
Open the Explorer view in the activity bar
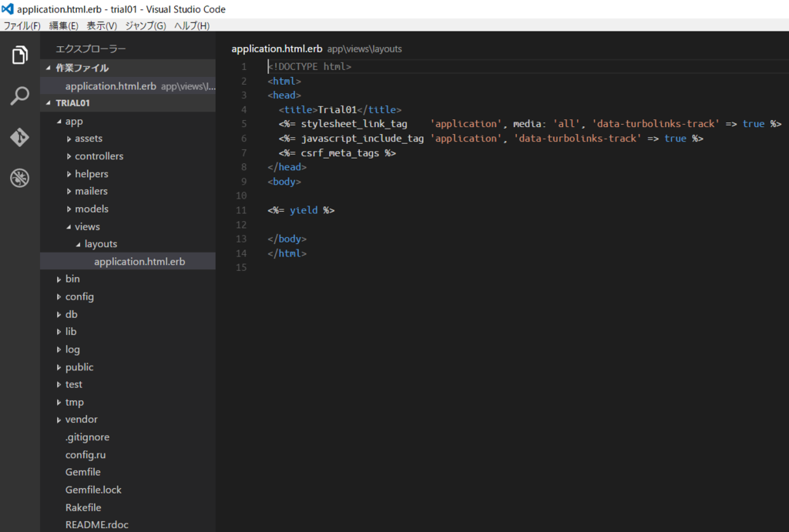[19, 55]
